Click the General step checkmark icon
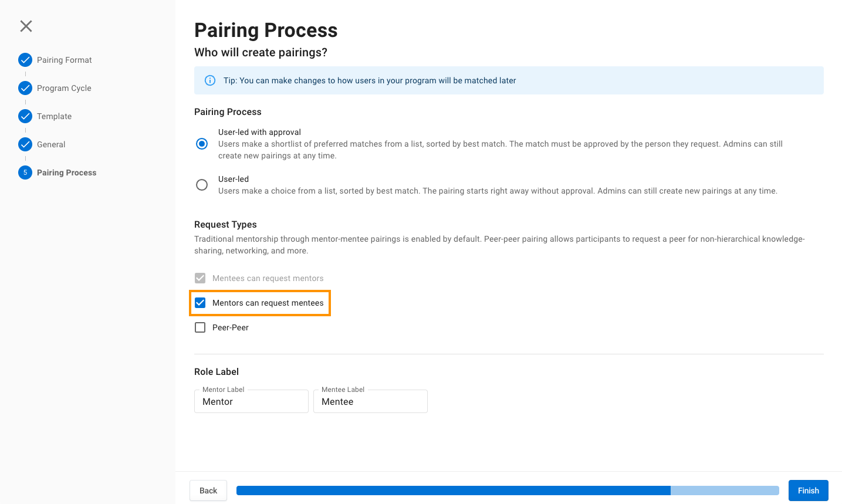The width and height of the screenshot is (842, 504). coord(25,144)
